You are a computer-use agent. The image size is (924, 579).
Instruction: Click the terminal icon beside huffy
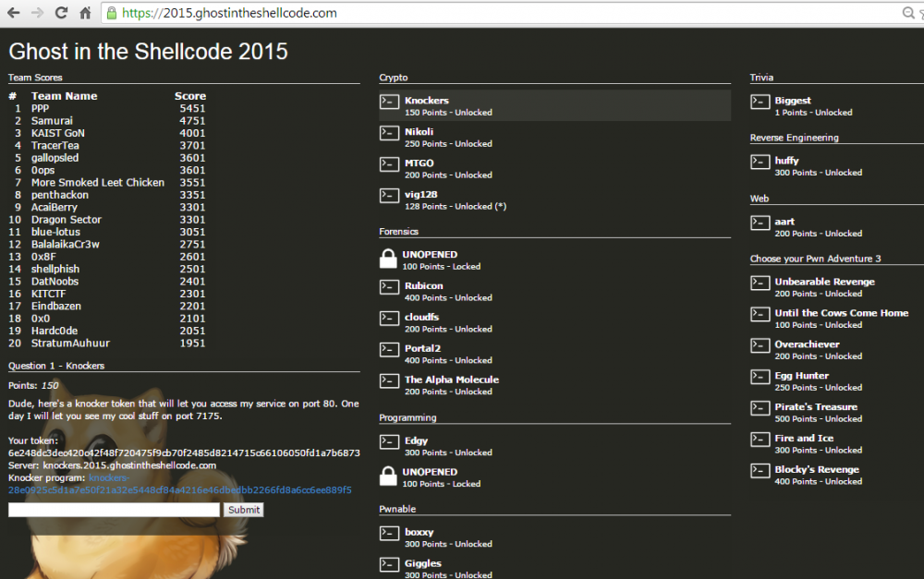[x=760, y=162]
